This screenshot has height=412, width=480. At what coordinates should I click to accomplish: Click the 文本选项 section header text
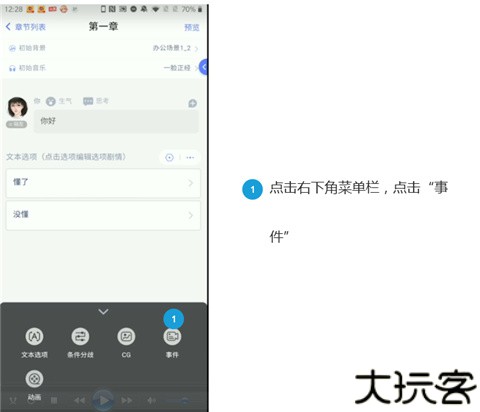(x=66, y=157)
